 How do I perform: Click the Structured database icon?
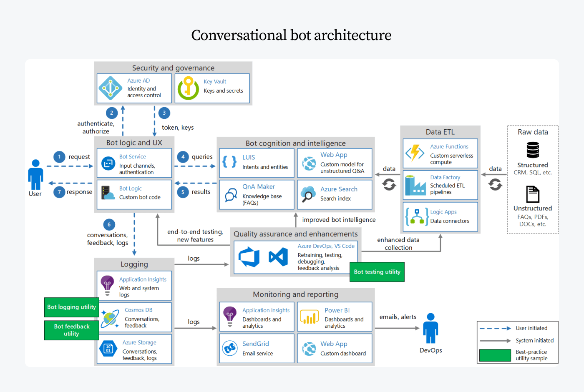[x=533, y=150]
